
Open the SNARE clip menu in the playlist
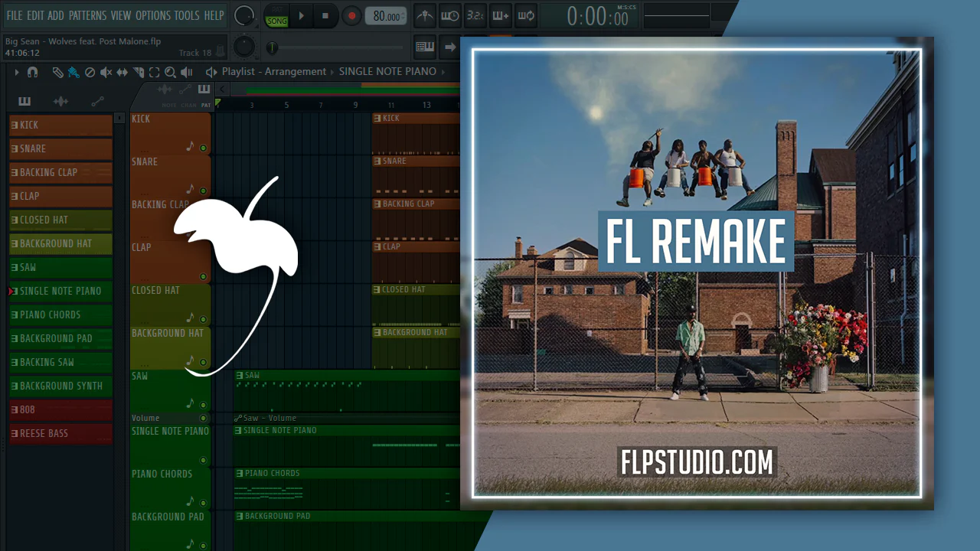(x=377, y=161)
